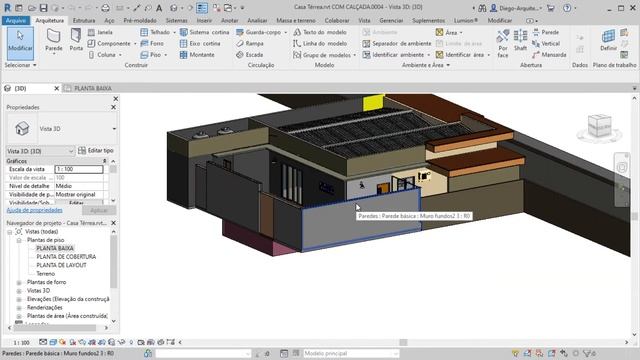
Task: Open the Vista 3D: {3D} instance dropdown
Action: 40,151
